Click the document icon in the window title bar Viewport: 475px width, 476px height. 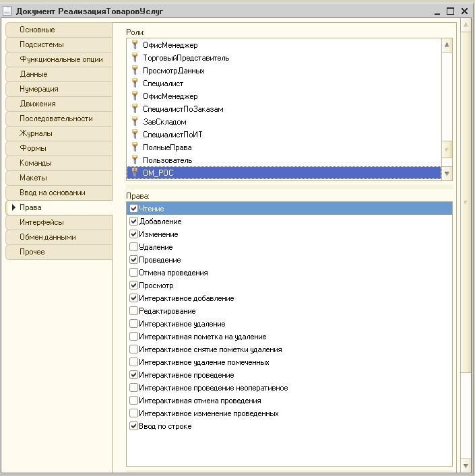point(7,11)
